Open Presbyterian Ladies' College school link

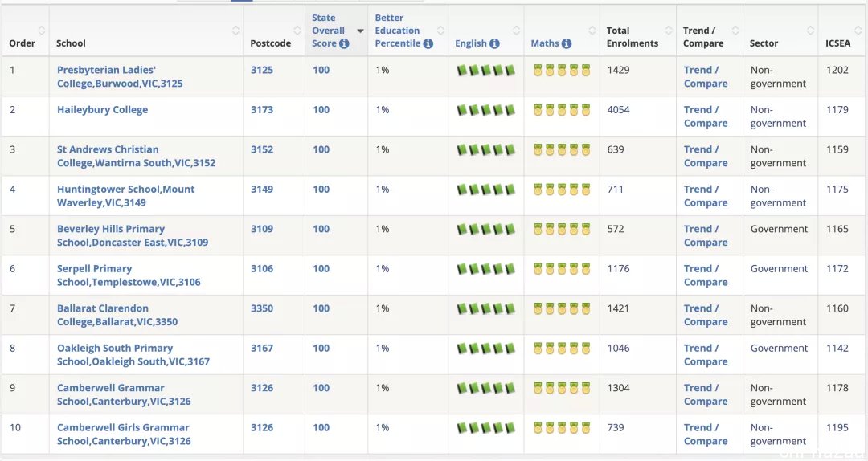(120, 77)
